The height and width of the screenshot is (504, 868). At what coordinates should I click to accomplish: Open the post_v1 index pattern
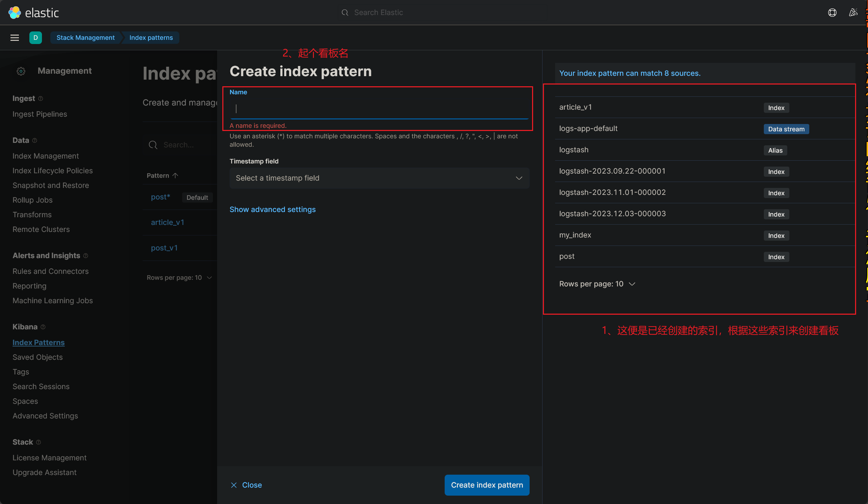[x=164, y=248]
